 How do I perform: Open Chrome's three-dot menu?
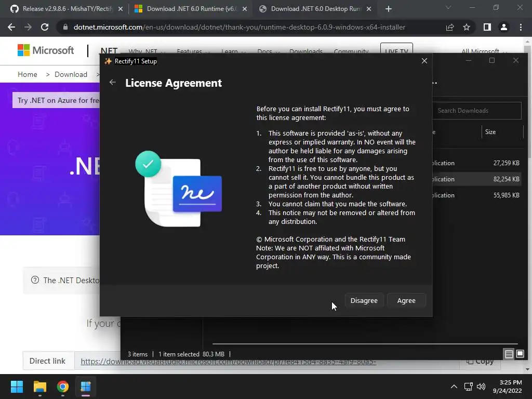point(521,27)
